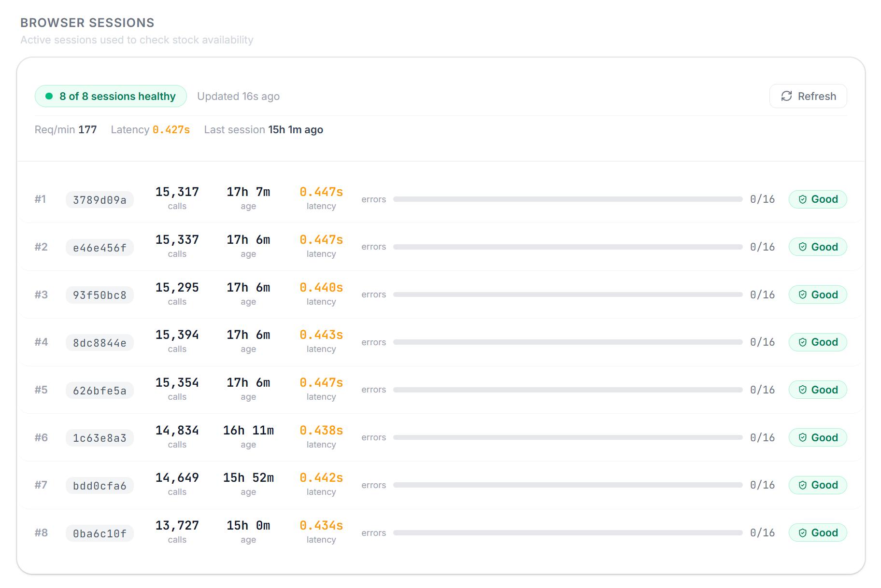The image size is (881, 588).
Task: Click session ID bdd0cfa6
Action: tap(99, 486)
